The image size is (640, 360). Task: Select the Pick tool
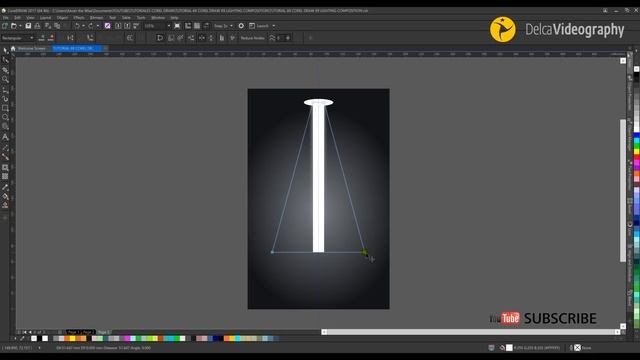[5, 51]
